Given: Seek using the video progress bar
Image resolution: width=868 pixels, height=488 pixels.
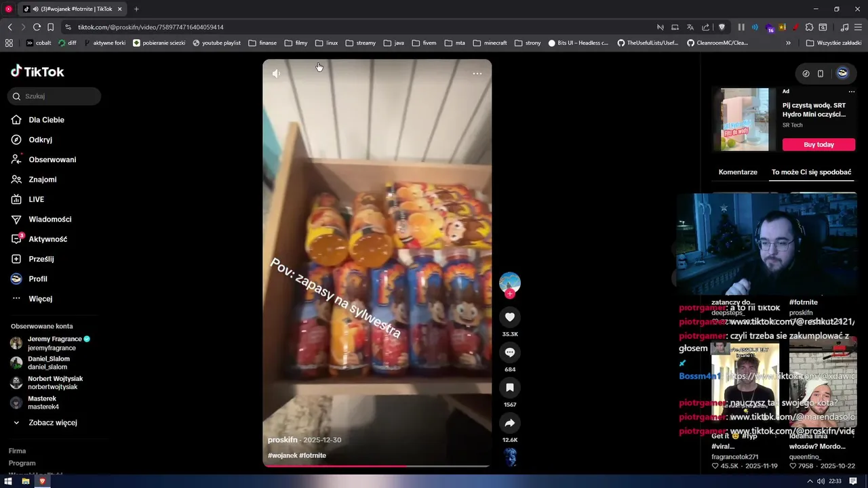Looking at the screenshot, I should point(376,466).
